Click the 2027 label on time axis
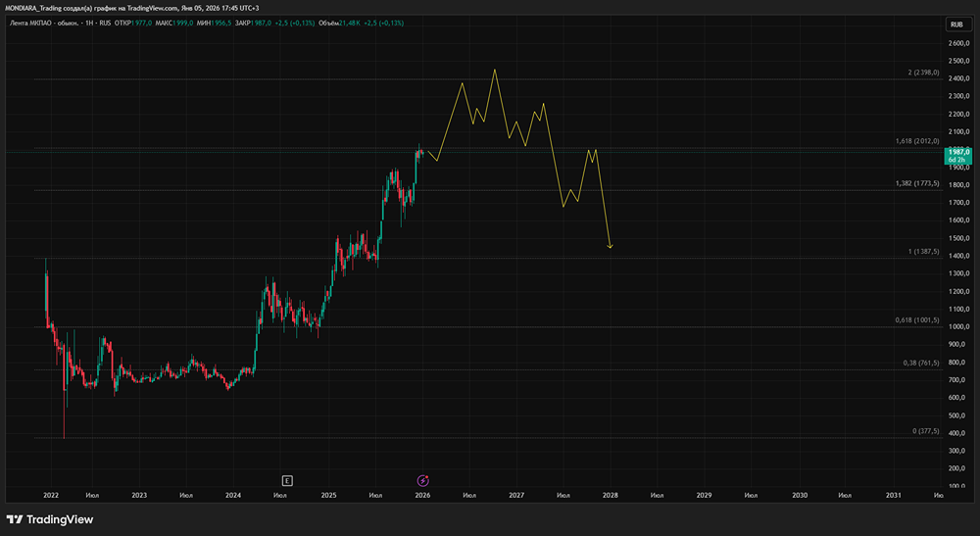The height and width of the screenshot is (536, 980). click(516, 496)
